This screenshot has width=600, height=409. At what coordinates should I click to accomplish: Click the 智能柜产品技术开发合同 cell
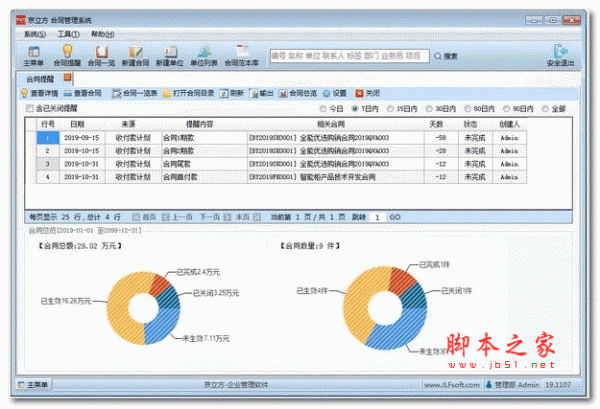(x=336, y=177)
